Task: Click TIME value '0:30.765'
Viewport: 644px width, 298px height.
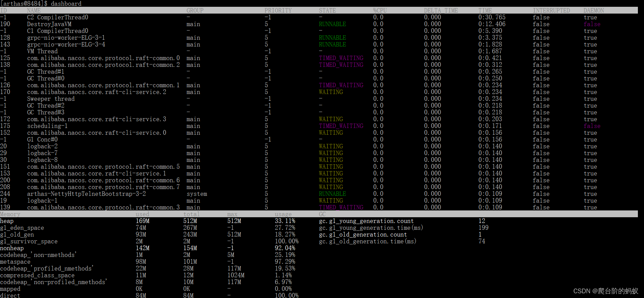Action: pos(492,17)
